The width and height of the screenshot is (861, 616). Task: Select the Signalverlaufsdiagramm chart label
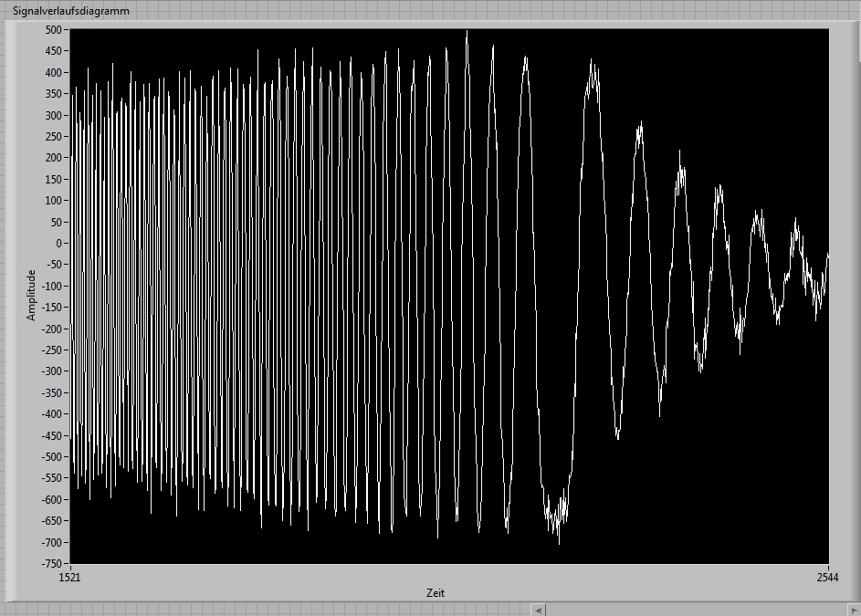tap(71, 11)
